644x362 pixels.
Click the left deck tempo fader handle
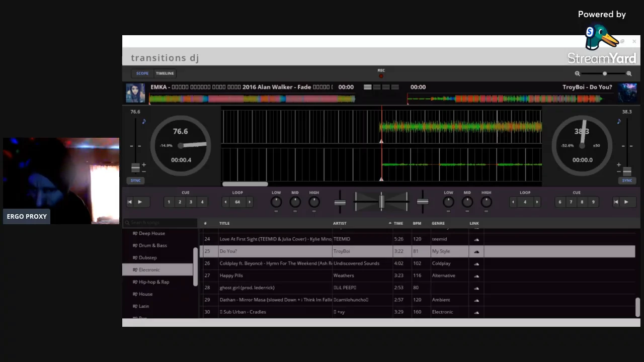135,168
